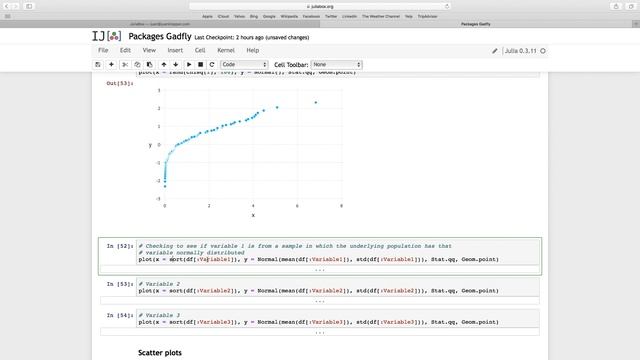The height and width of the screenshot is (360, 640).
Task: Restart the kernel with circular arrow icon
Action: pyautogui.click(x=212, y=64)
